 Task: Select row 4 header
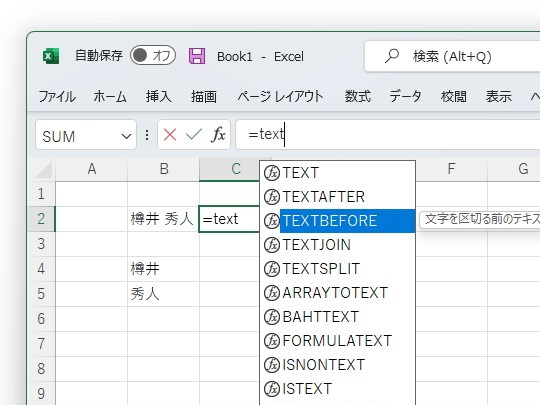41,269
